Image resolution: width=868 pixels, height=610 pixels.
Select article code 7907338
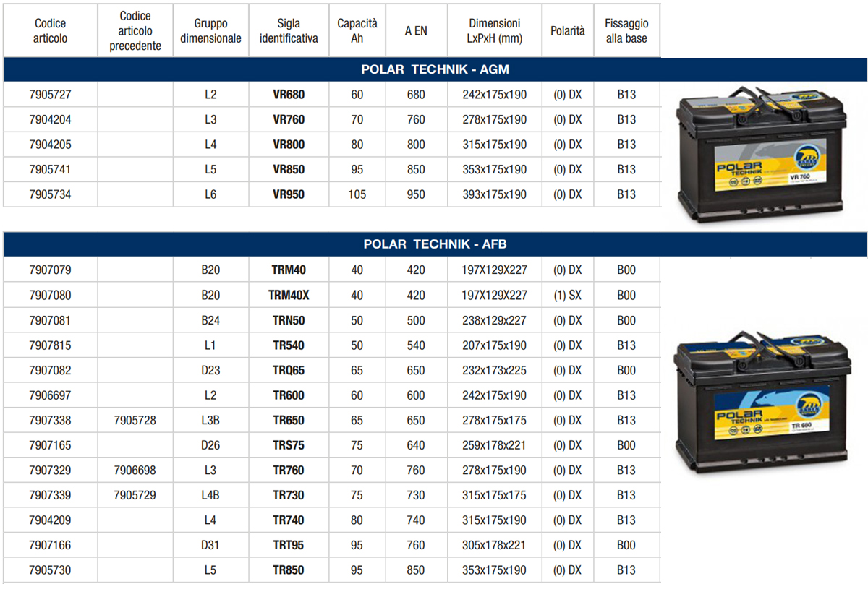click(x=51, y=420)
